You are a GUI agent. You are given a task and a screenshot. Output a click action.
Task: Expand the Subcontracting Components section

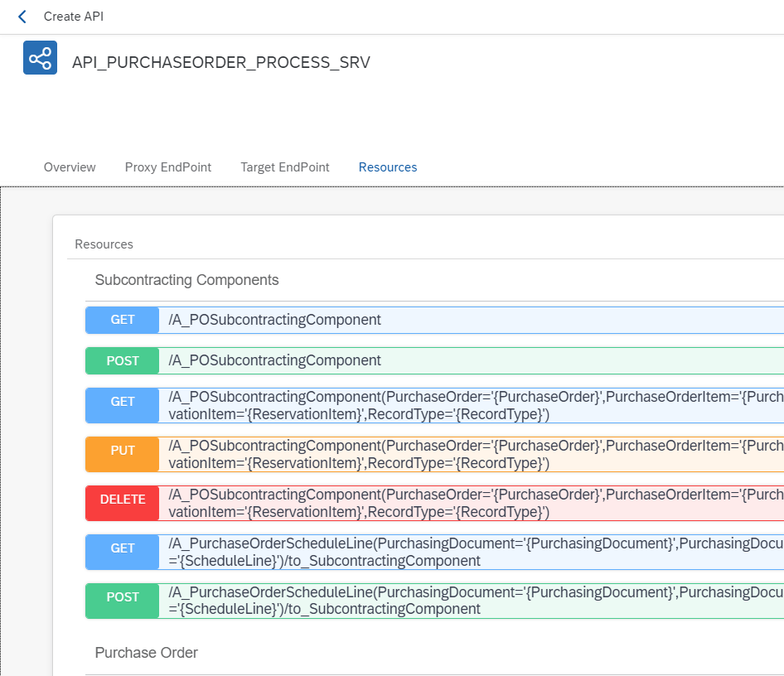coord(186,280)
